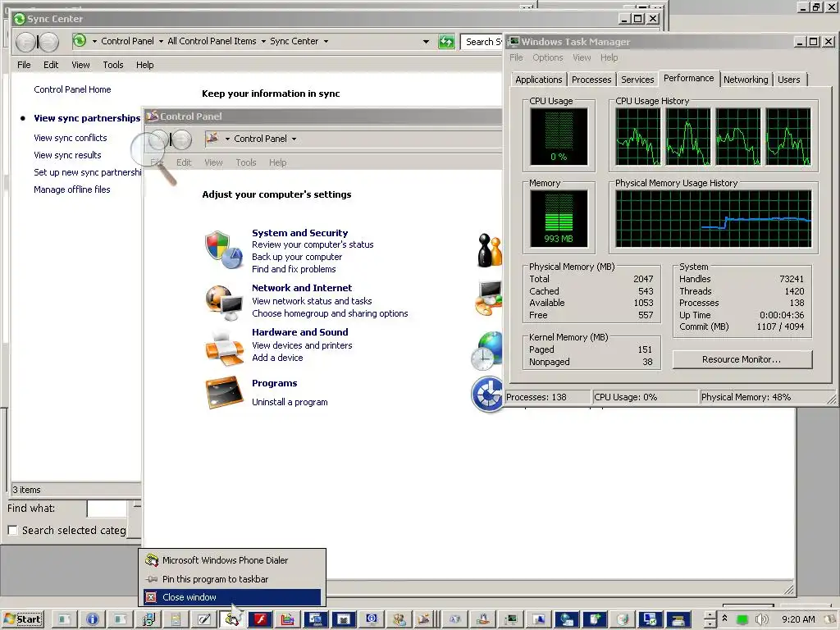This screenshot has width=840, height=630.
Task: Open Tools menu in Sync Center
Action: point(113,65)
